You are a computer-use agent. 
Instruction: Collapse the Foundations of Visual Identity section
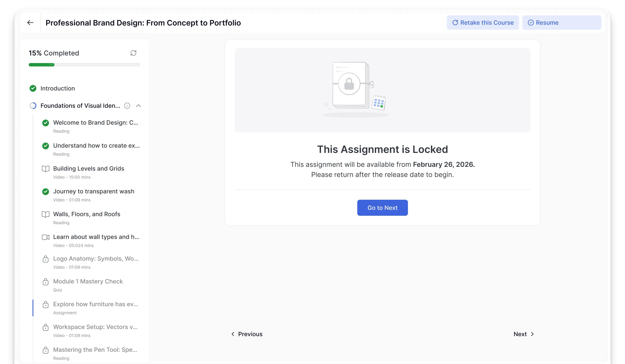click(138, 106)
